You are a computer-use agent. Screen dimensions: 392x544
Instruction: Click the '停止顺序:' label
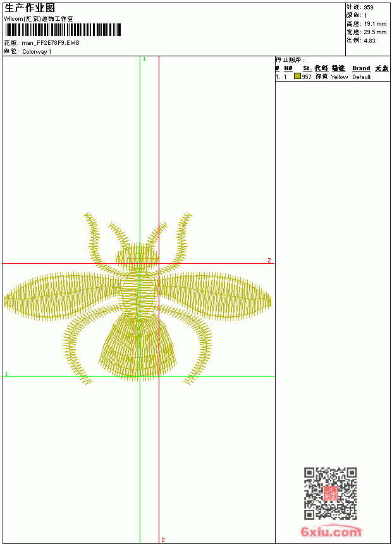click(290, 59)
